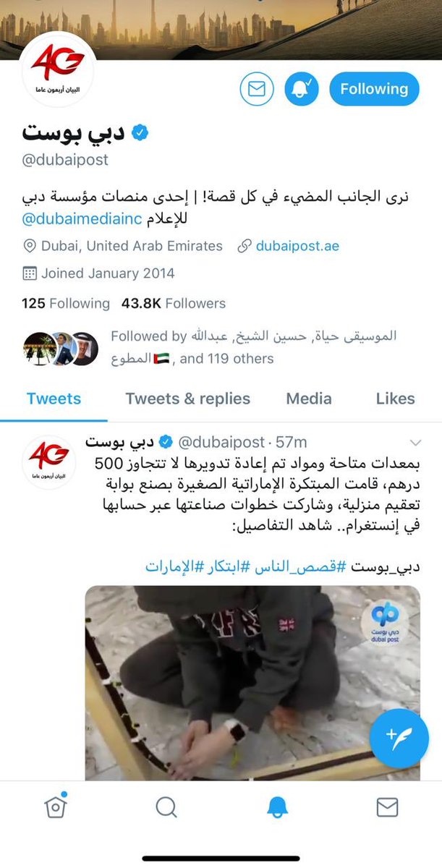View 125 Following list
Viewport: 442px width, 868px height.
click(66, 303)
